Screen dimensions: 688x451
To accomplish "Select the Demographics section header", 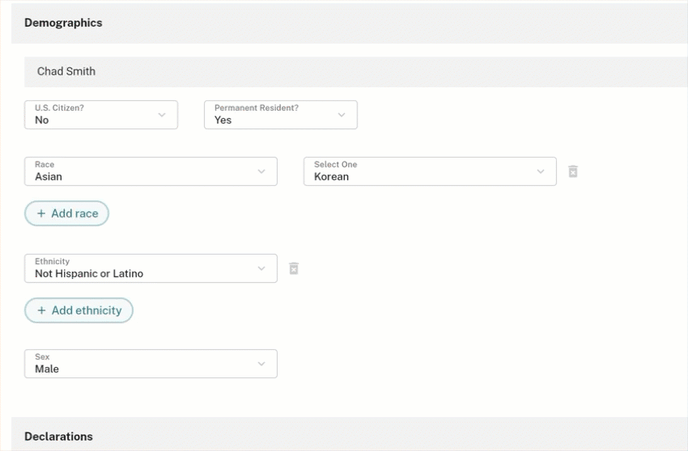I will [349, 23].
